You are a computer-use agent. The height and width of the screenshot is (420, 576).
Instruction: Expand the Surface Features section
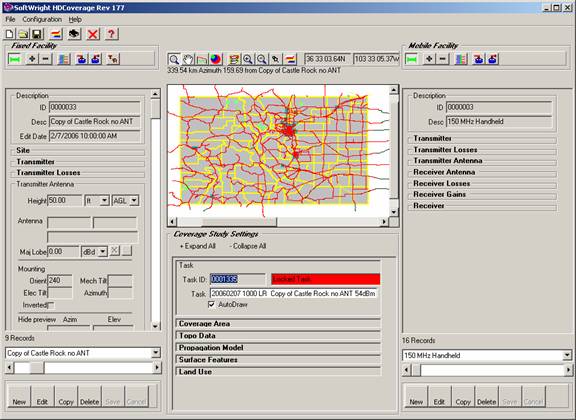point(278,360)
